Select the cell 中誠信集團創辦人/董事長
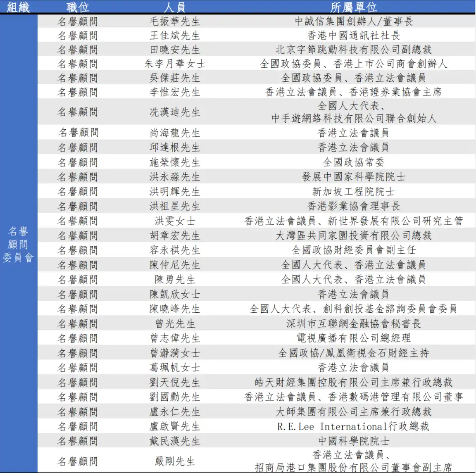Screen dimensions: 476x473 tap(354, 21)
